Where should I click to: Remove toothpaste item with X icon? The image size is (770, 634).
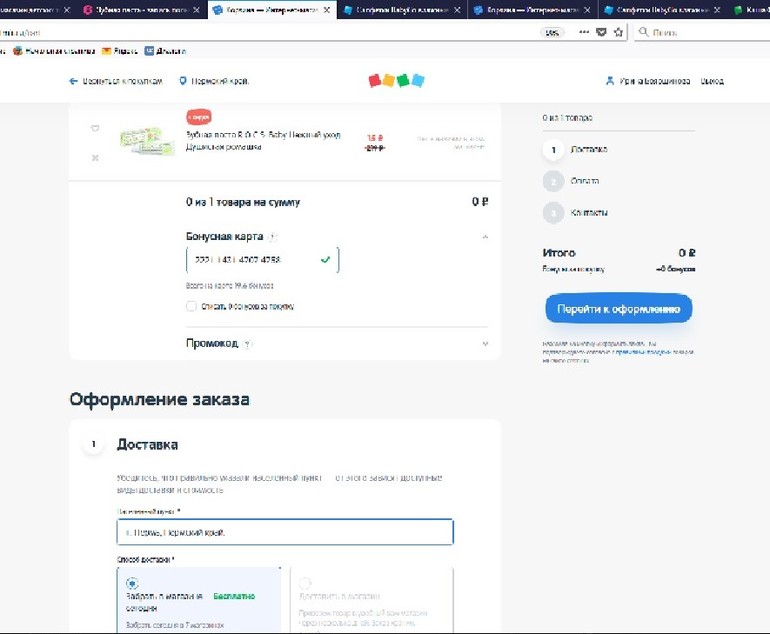pyautogui.click(x=95, y=158)
